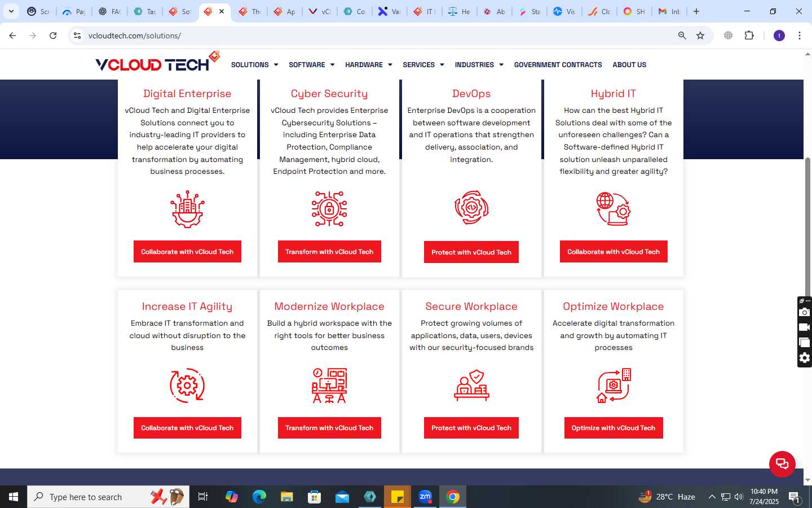Open the weather 28°C Haze widget

667,497
